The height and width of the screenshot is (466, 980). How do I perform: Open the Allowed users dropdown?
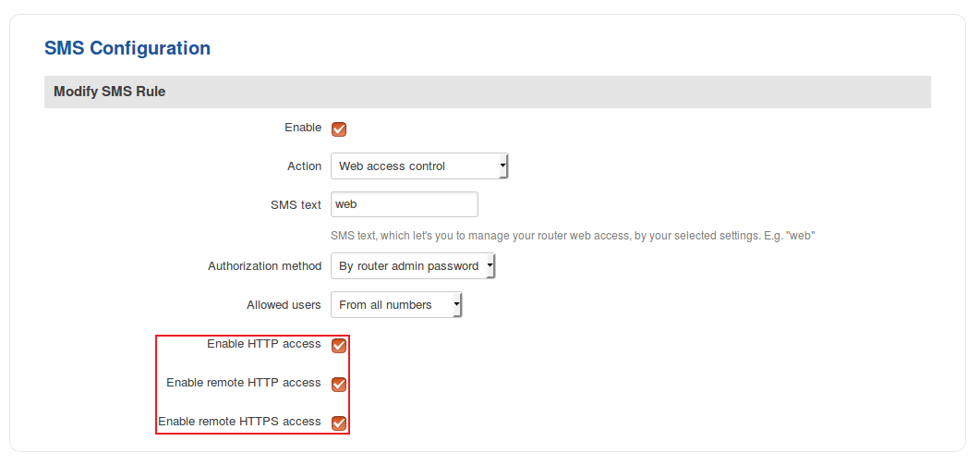click(x=395, y=305)
